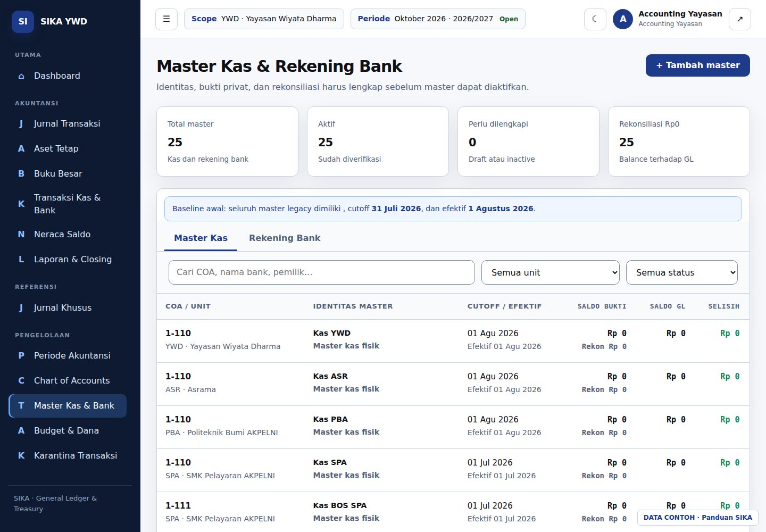Switch to the Rekening Bank tab
The width and height of the screenshot is (766, 532).
pyautogui.click(x=285, y=238)
